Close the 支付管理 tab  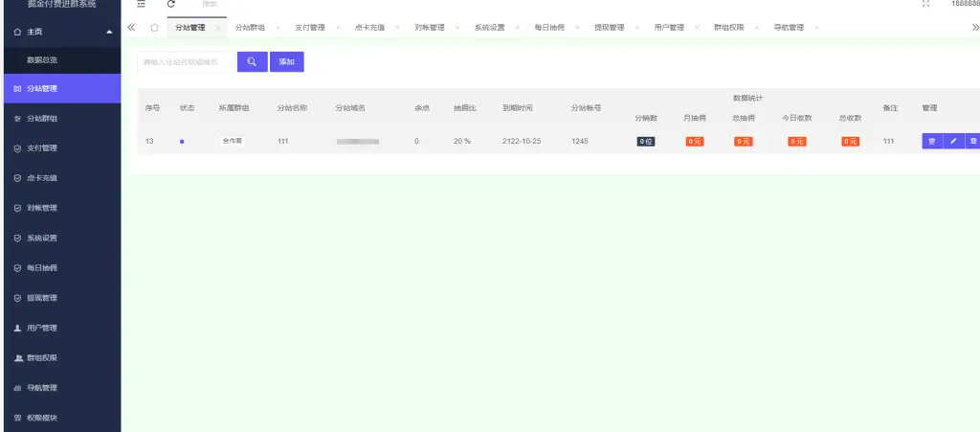pyautogui.click(x=338, y=28)
